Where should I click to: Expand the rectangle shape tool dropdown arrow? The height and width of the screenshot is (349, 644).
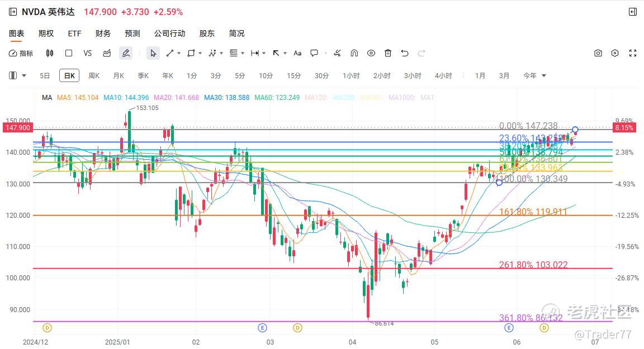[200, 53]
